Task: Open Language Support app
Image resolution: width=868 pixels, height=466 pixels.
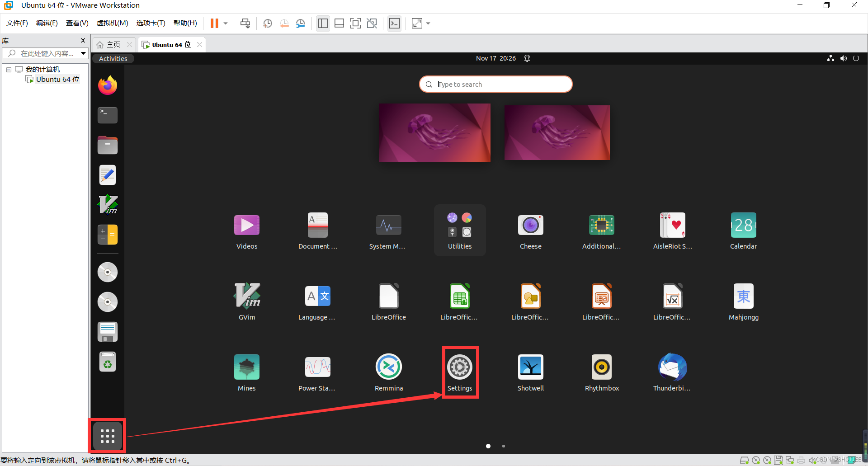Action: tap(318, 301)
